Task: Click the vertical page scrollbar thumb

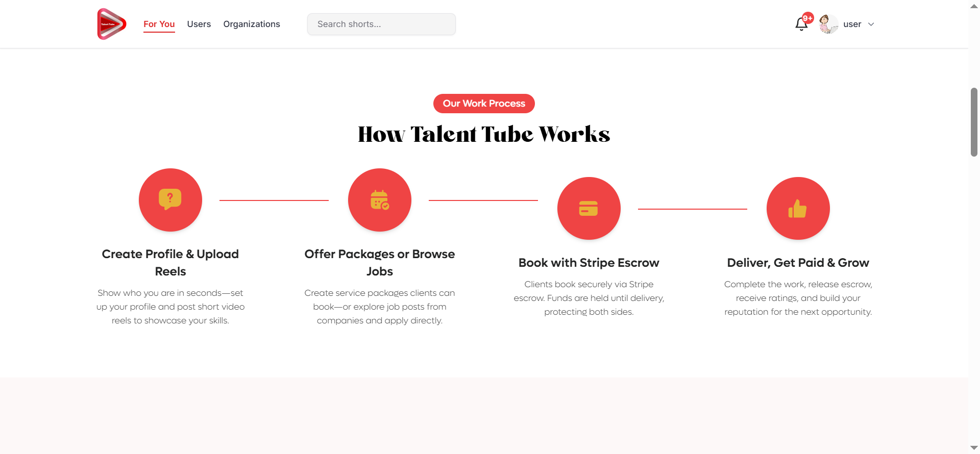Action: coord(974,122)
